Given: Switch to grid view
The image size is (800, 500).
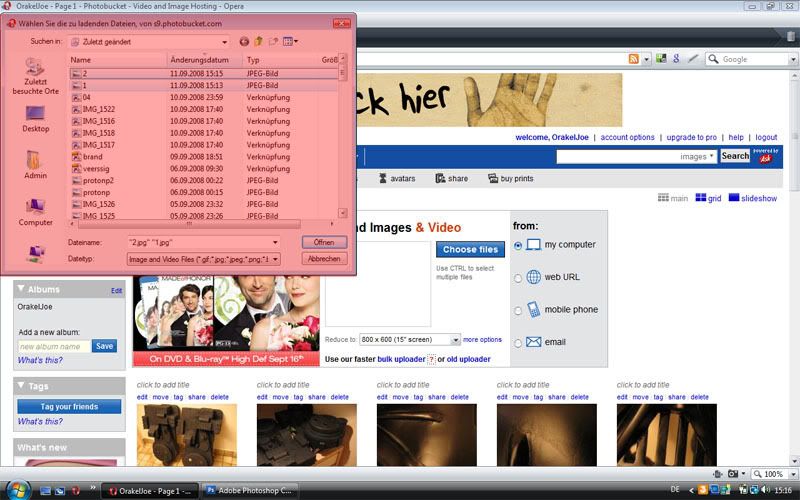Looking at the screenshot, I should point(708,198).
